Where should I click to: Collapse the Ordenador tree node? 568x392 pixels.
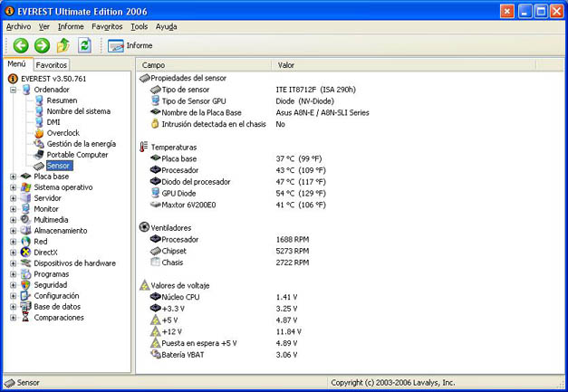coord(13,90)
